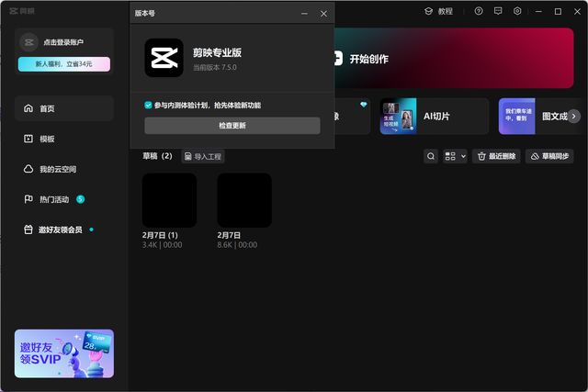Open the tutorial (教程) icon
This screenshot has width=588, height=392.
point(429,11)
